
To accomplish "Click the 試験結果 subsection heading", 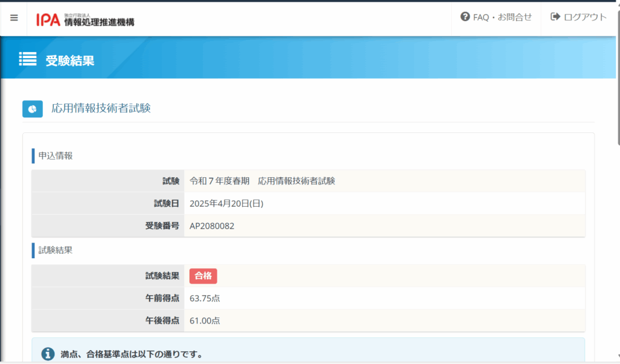I will pyautogui.click(x=55, y=250).
